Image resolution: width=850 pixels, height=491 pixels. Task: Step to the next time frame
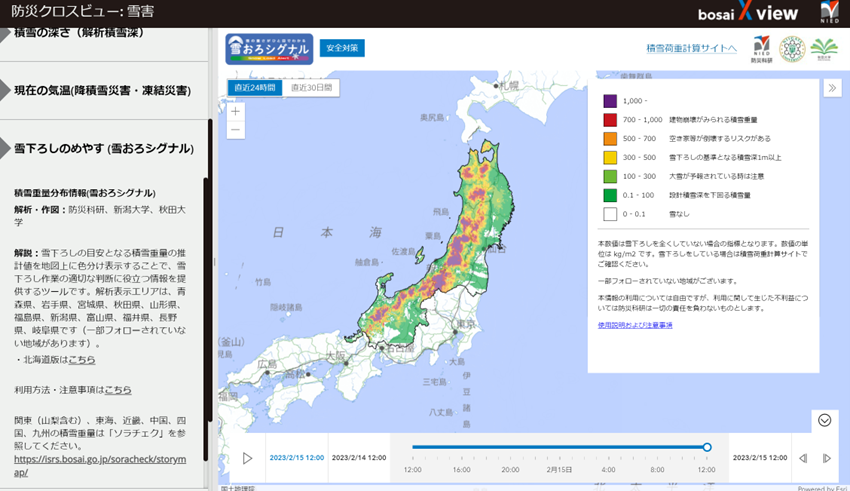point(826,458)
